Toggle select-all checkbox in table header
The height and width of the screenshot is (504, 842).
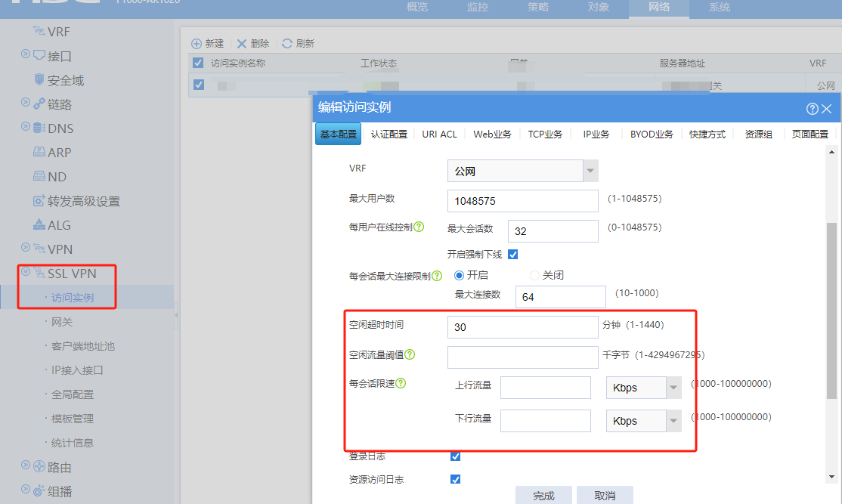click(x=198, y=63)
